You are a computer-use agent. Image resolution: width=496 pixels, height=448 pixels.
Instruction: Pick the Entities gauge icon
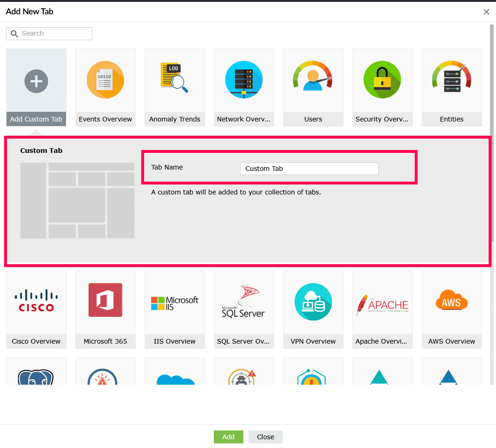[452, 77]
